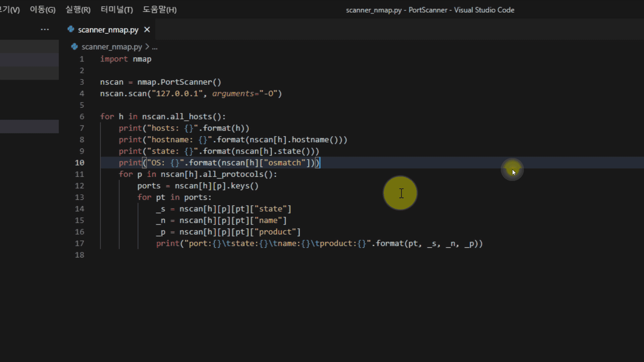Click the "127.0.0.1" string on line 4
This screenshot has height=362, width=644.
tap(177, 94)
